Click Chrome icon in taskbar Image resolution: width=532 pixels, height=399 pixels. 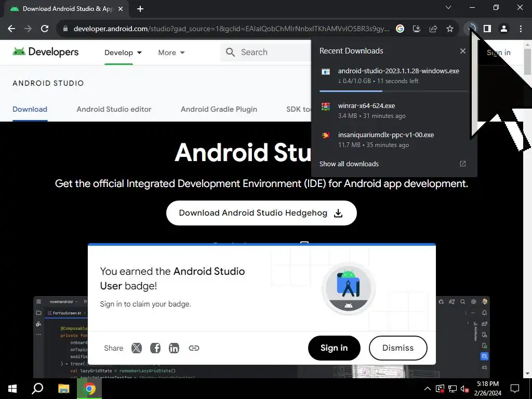89,389
